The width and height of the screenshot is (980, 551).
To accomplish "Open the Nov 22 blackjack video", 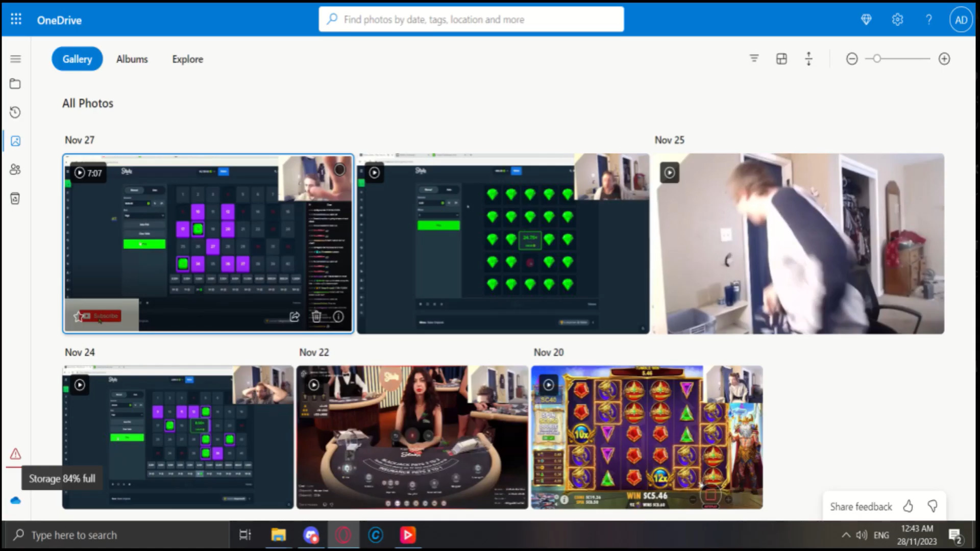I will click(x=412, y=437).
